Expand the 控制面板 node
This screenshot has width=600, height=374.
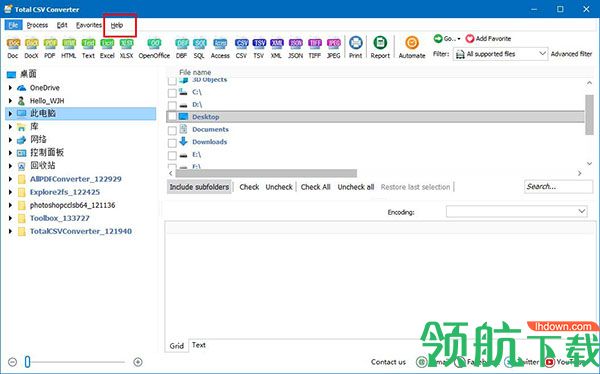pos(10,153)
